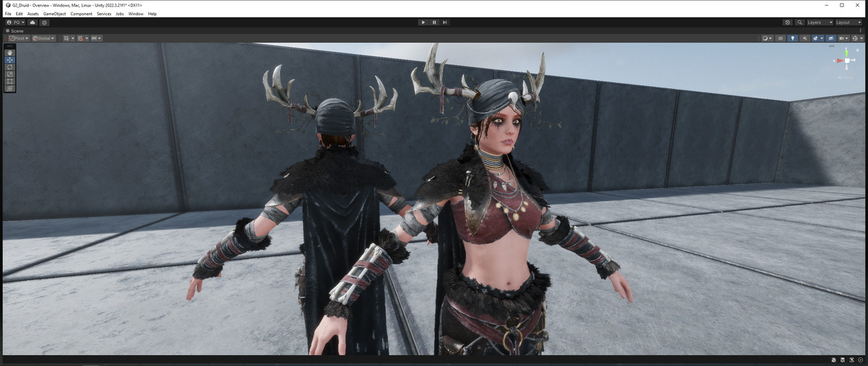Open Scene tab more options menu
This screenshot has width=868, height=366.
861,30
